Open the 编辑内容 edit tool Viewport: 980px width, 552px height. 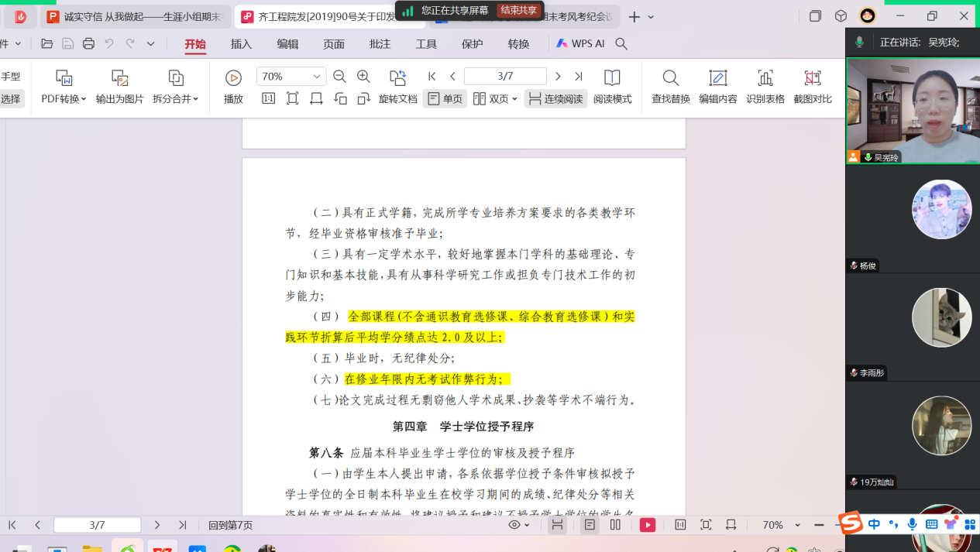(x=717, y=79)
